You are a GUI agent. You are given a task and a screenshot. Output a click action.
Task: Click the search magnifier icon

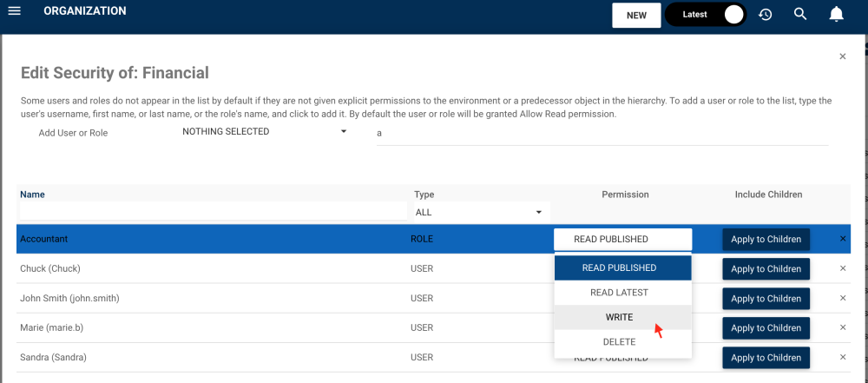(x=801, y=15)
